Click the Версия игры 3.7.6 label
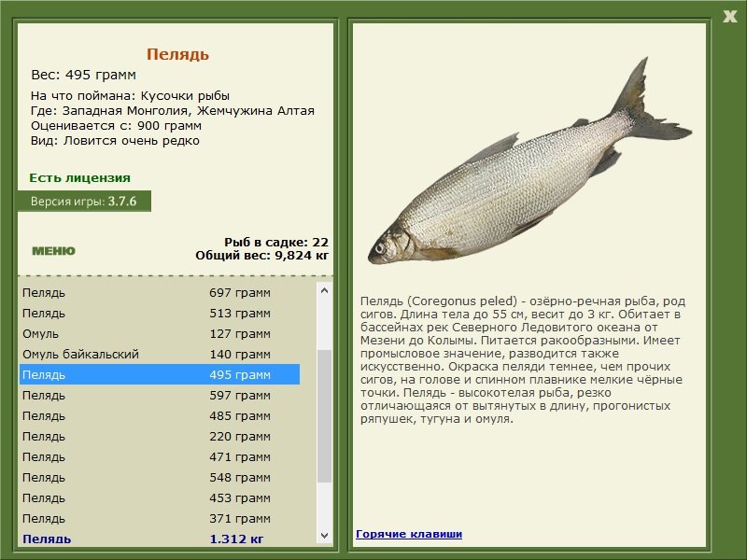Screen dimensions: 747x560 point(84,201)
